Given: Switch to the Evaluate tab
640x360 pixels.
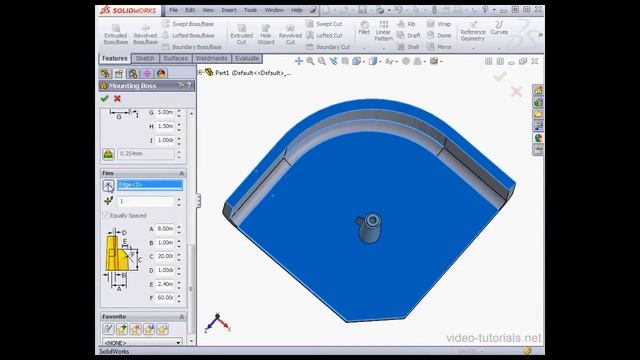Looking at the screenshot, I should (x=247, y=58).
